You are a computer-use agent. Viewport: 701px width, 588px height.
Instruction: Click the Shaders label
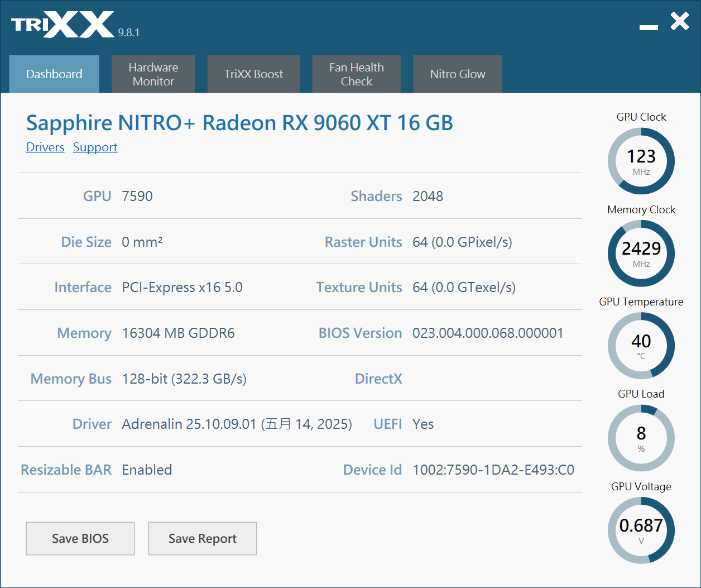[x=376, y=196]
